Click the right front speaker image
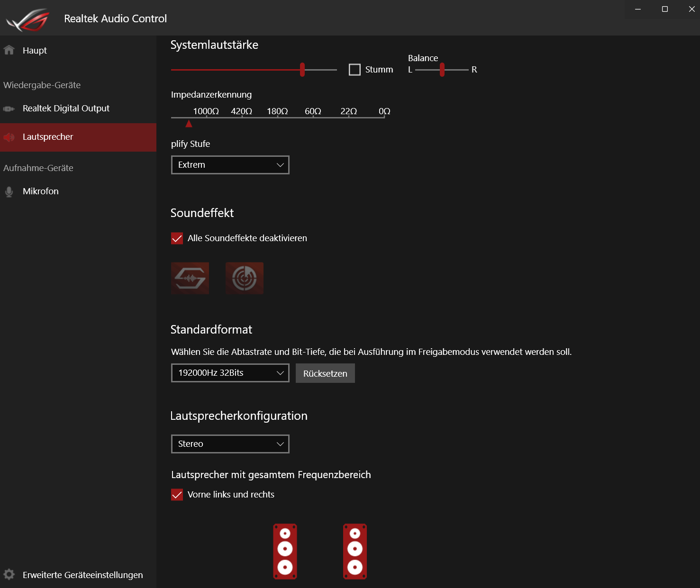The width and height of the screenshot is (700, 588). click(x=355, y=552)
